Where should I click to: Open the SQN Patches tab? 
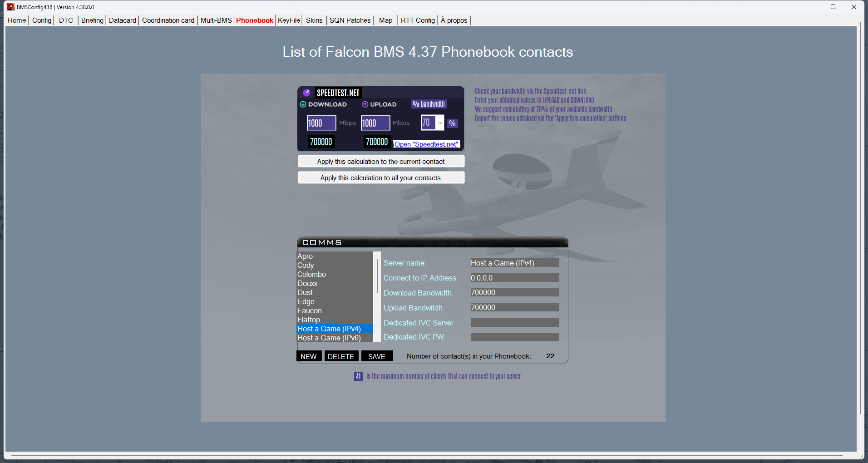pos(350,20)
